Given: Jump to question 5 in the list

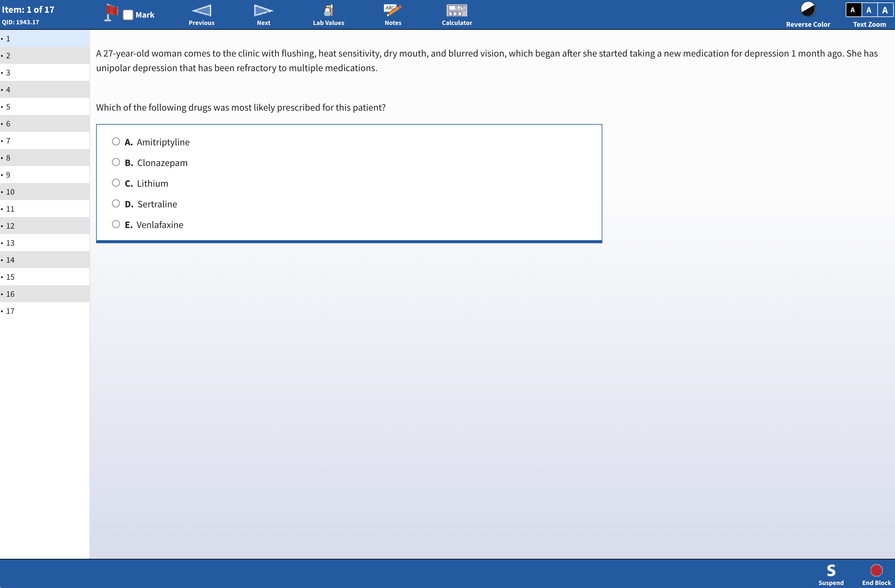Looking at the screenshot, I should tap(45, 107).
